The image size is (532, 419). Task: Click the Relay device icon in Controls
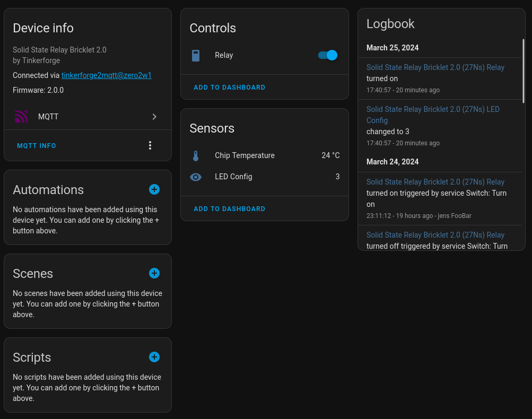pos(196,55)
